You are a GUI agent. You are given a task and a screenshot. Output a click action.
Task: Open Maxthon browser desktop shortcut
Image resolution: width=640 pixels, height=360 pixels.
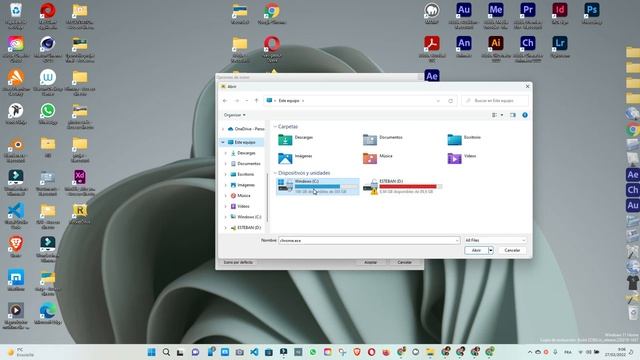(x=16, y=280)
